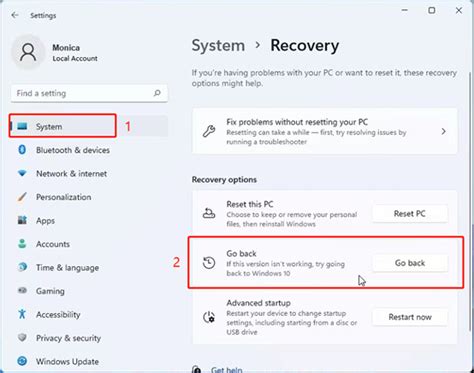474x373 pixels.
Task: Click the Privacy & security shield icon
Action: tap(22, 337)
